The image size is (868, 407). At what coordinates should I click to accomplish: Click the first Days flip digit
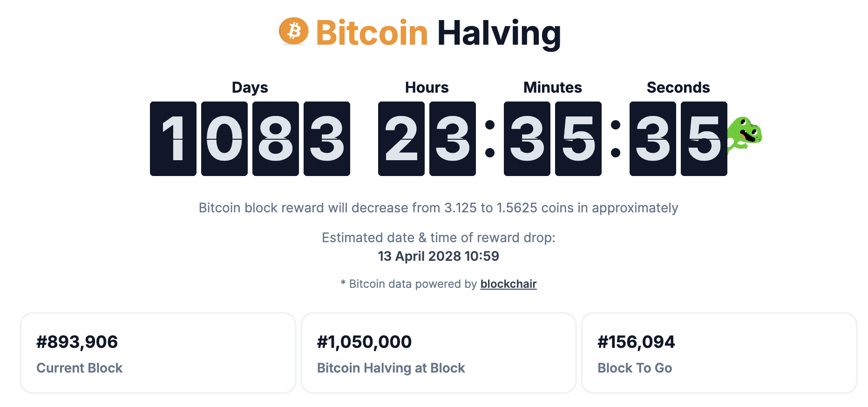pos(173,139)
